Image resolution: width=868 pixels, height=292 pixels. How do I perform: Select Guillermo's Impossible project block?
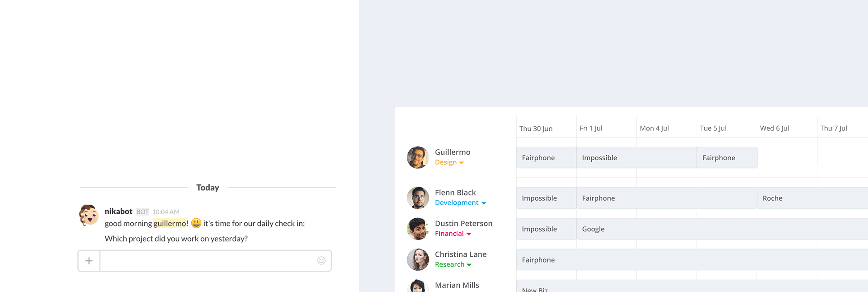click(x=637, y=158)
